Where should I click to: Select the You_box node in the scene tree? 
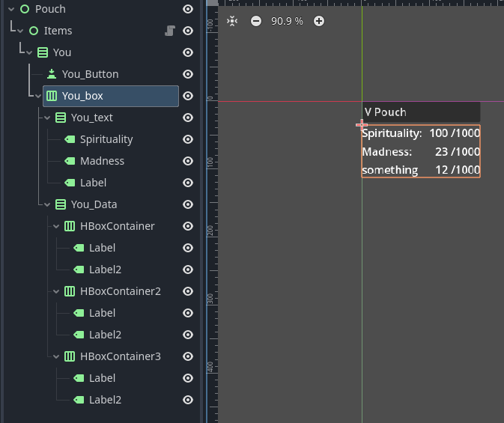(82, 96)
